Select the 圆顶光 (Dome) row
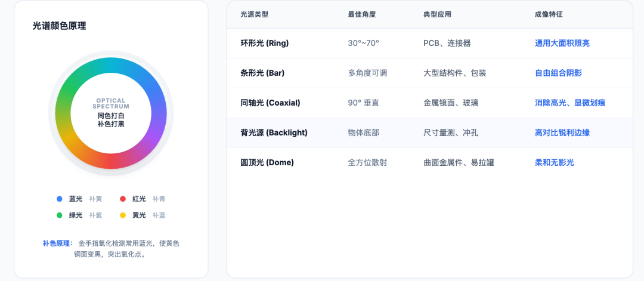 [x=429, y=163]
